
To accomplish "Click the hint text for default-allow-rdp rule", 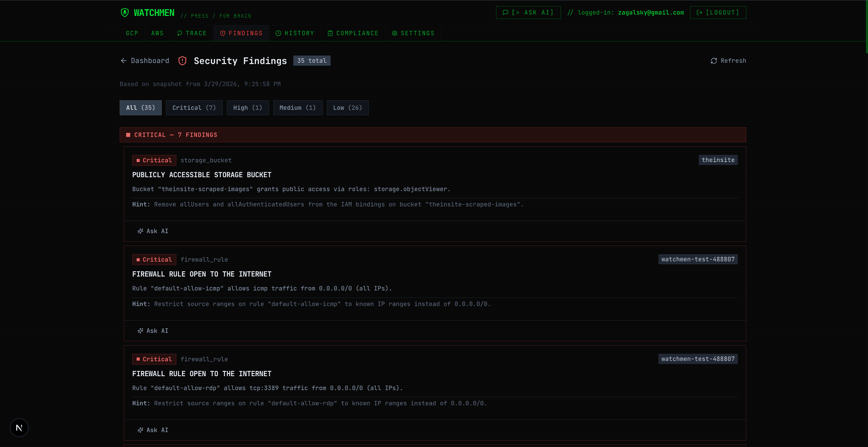I will click(x=310, y=403).
